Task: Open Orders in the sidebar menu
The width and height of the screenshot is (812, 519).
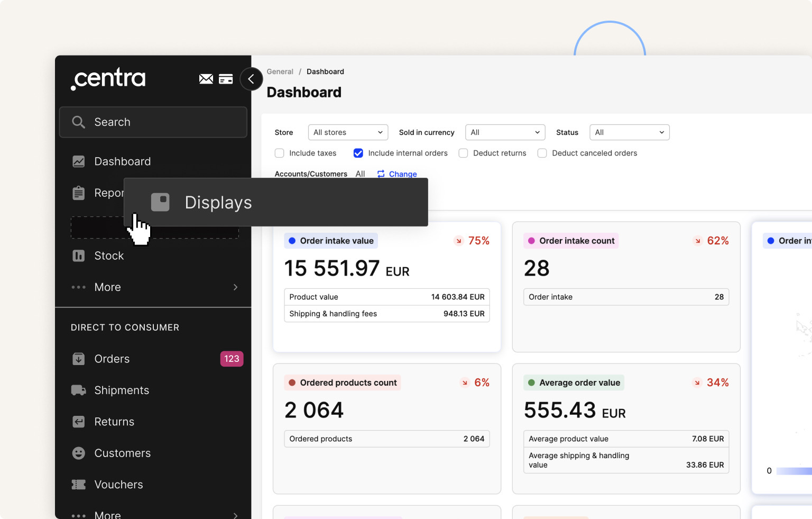Action: pyautogui.click(x=112, y=359)
